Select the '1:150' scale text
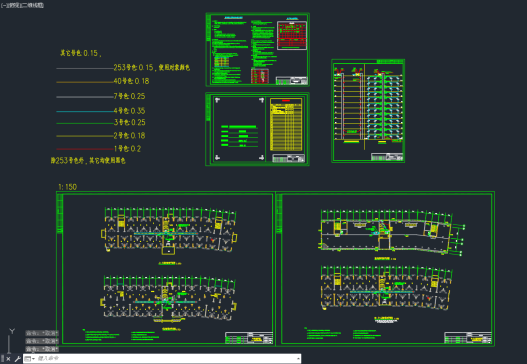 (67, 187)
